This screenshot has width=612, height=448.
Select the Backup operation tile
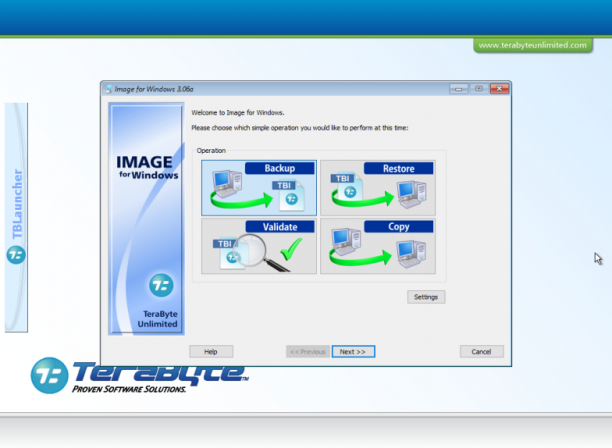[x=259, y=188]
